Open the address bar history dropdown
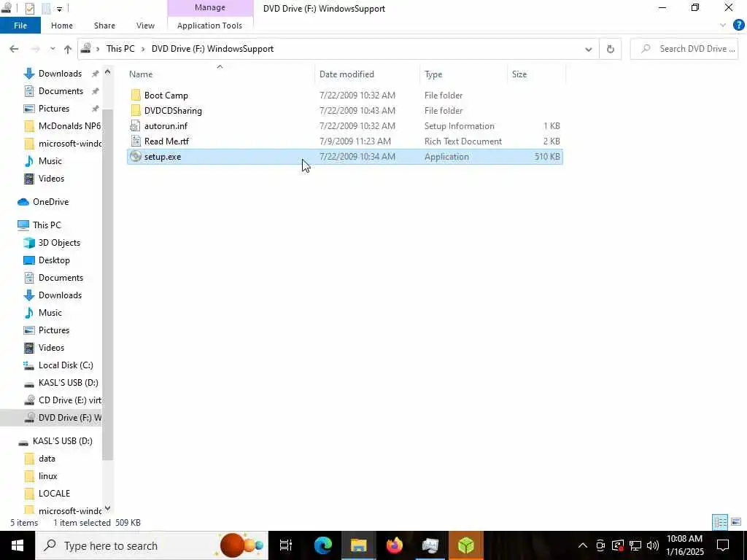The image size is (747, 560). point(589,49)
